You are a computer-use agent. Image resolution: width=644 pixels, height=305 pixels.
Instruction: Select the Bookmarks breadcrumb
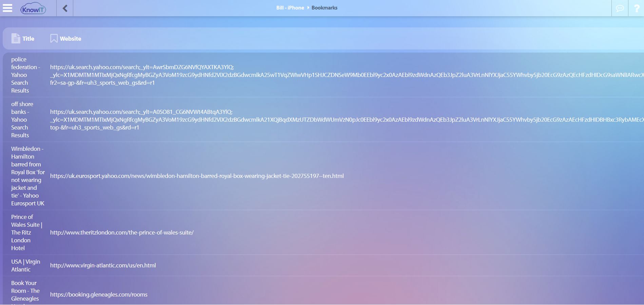[324, 8]
